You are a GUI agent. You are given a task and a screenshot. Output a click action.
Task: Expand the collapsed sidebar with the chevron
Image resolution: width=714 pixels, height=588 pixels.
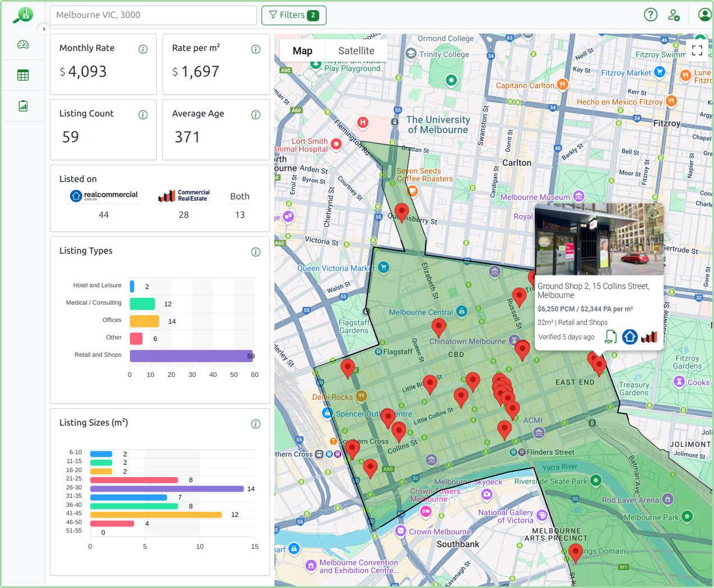coord(44,29)
